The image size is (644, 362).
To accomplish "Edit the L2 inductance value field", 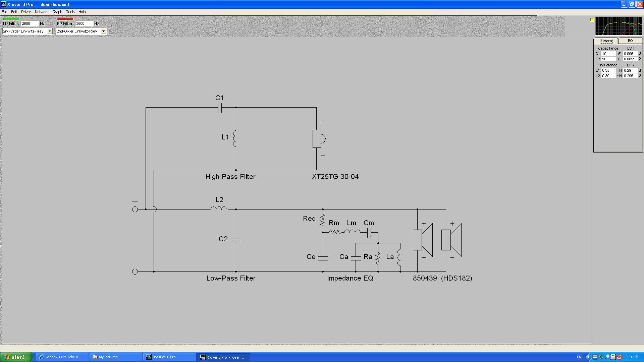I will tap(609, 76).
